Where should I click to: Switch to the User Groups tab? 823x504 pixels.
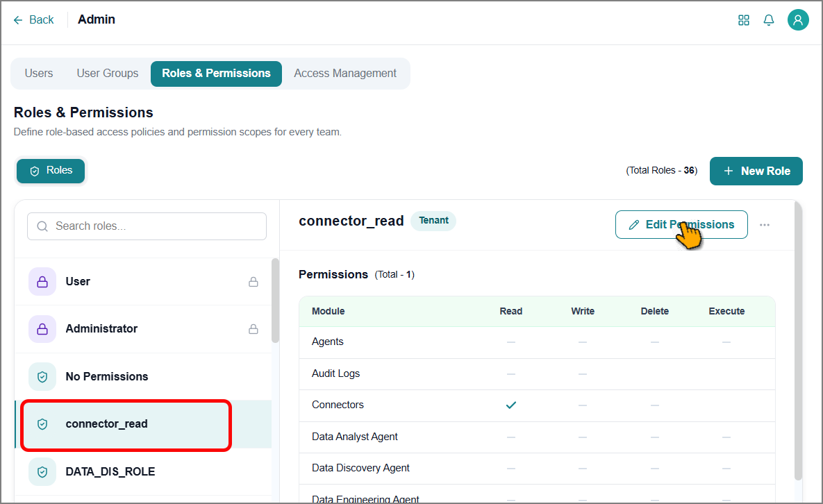(108, 74)
